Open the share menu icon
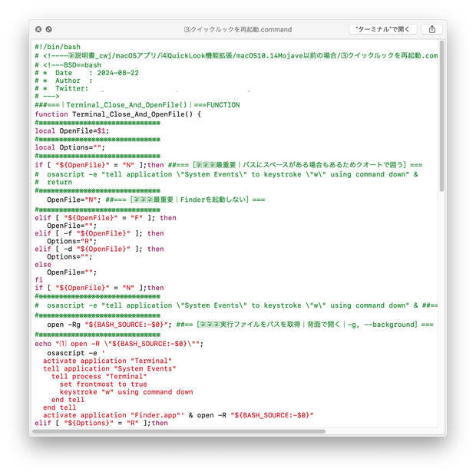Image resolution: width=476 pixels, height=475 pixels. tap(432, 29)
